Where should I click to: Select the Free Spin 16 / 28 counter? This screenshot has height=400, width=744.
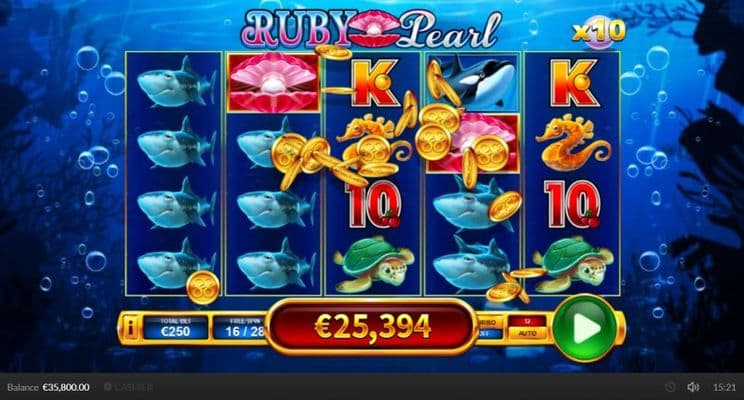point(241,328)
